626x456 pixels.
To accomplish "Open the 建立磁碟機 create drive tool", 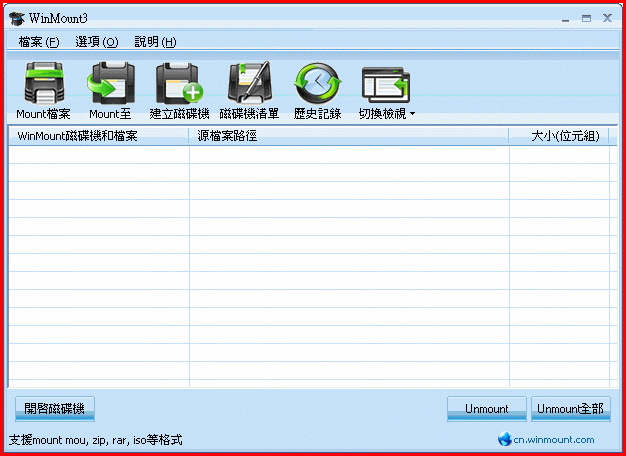I will coord(179,84).
